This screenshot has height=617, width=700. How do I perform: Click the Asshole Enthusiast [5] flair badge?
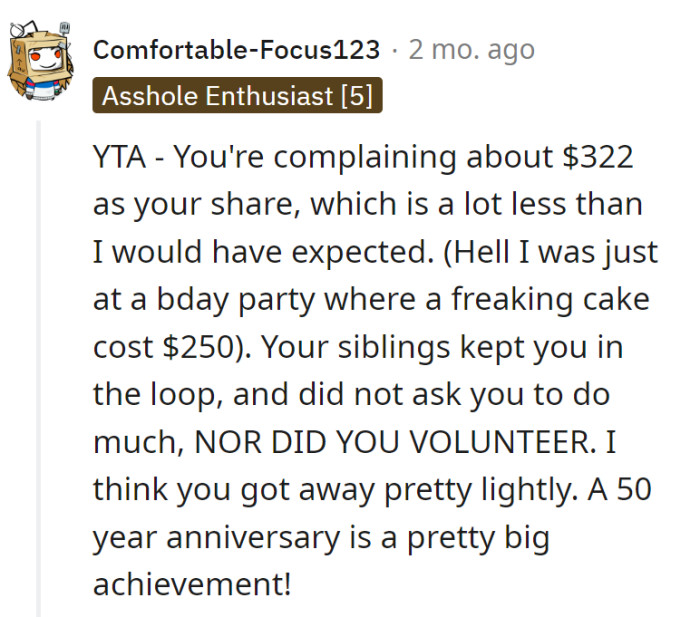[239, 96]
